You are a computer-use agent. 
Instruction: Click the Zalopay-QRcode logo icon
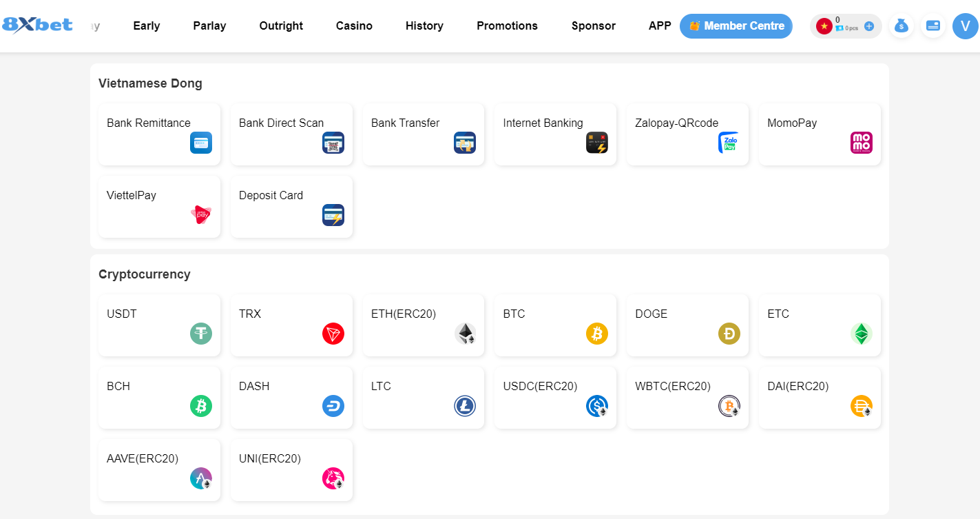tap(729, 143)
